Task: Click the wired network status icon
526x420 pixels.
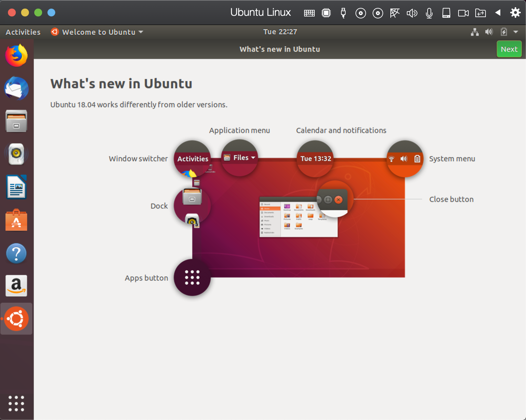Action: pyautogui.click(x=475, y=32)
